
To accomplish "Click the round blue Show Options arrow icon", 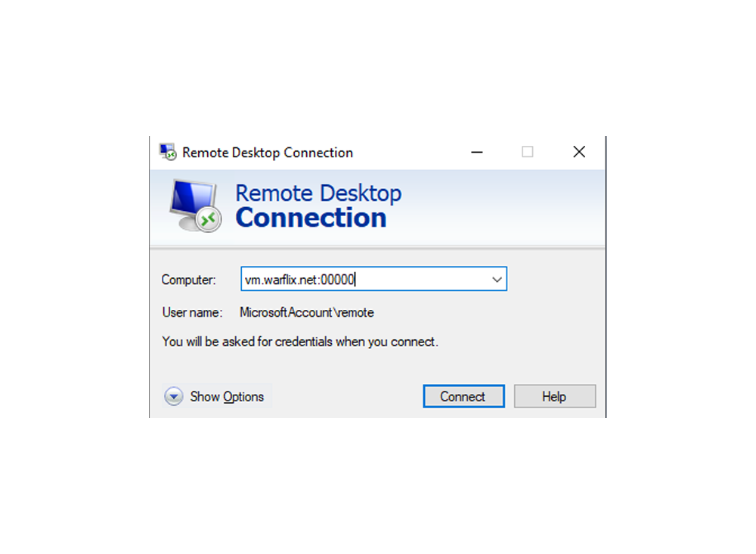I will (x=174, y=396).
